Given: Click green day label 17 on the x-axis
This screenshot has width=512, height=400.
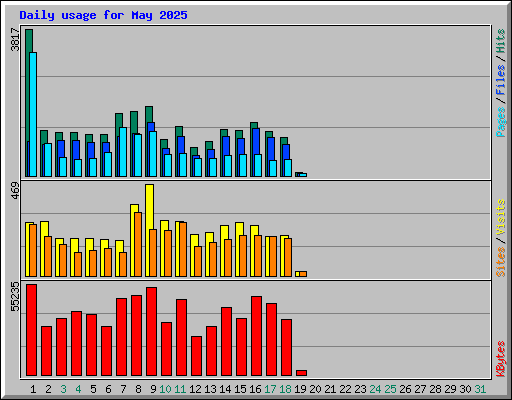Looking at the screenshot, I should [270, 389].
